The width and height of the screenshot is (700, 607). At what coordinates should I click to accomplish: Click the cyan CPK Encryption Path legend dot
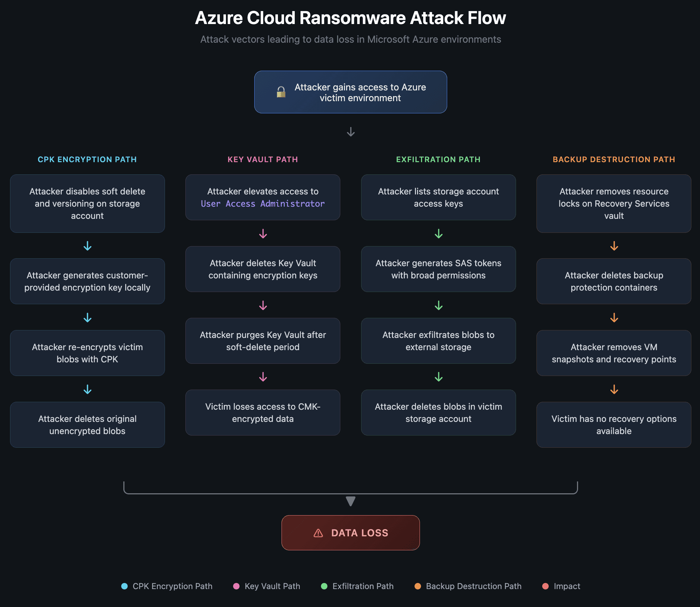[124, 586]
